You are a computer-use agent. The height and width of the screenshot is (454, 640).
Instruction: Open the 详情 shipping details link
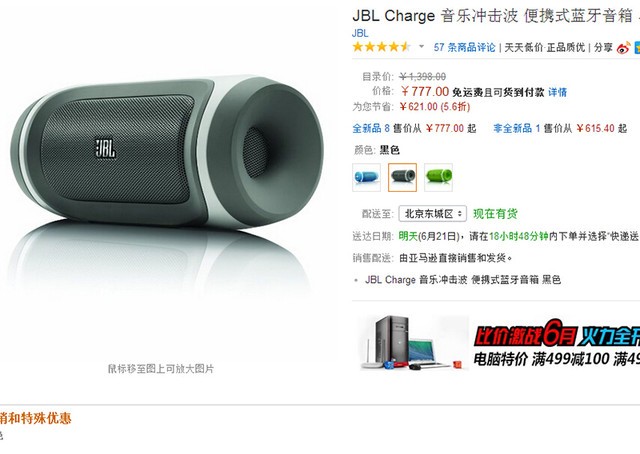click(558, 92)
